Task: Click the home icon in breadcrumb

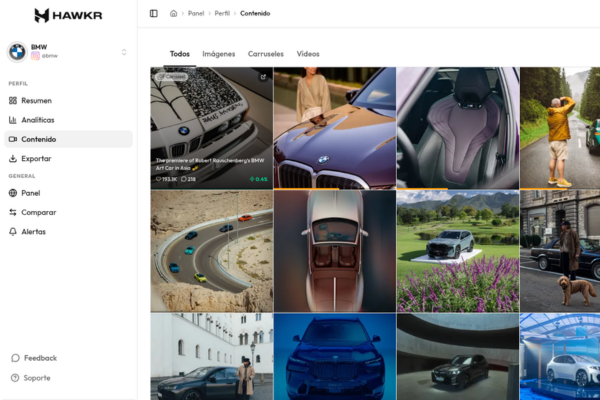Action: 174,13
